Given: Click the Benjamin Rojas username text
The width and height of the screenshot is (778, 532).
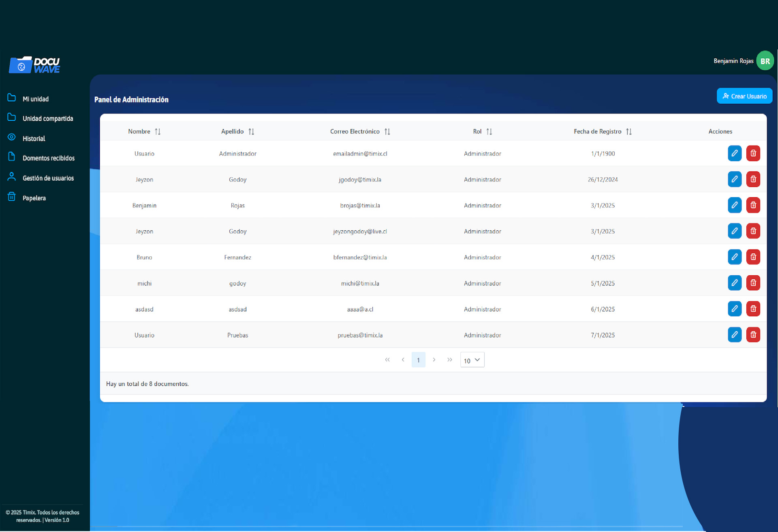Looking at the screenshot, I should point(733,61).
